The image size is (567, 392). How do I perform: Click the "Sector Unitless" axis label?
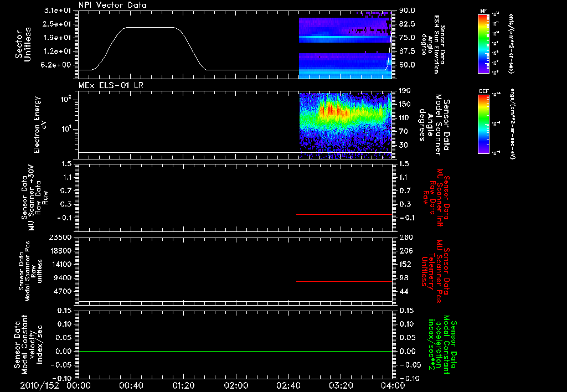tap(23, 44)
